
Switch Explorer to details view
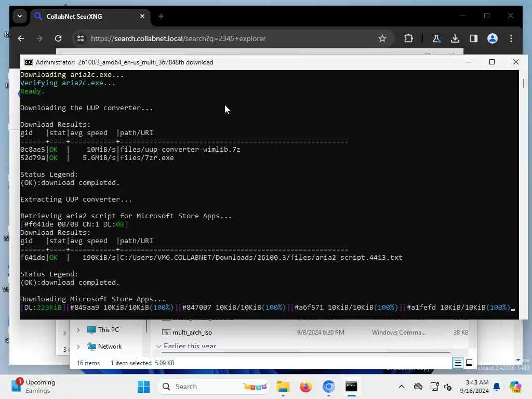[458, 363]
